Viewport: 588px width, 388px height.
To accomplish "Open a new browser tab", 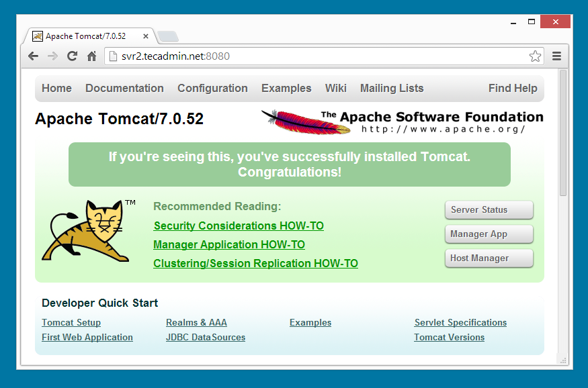I will tap(168, 36).
